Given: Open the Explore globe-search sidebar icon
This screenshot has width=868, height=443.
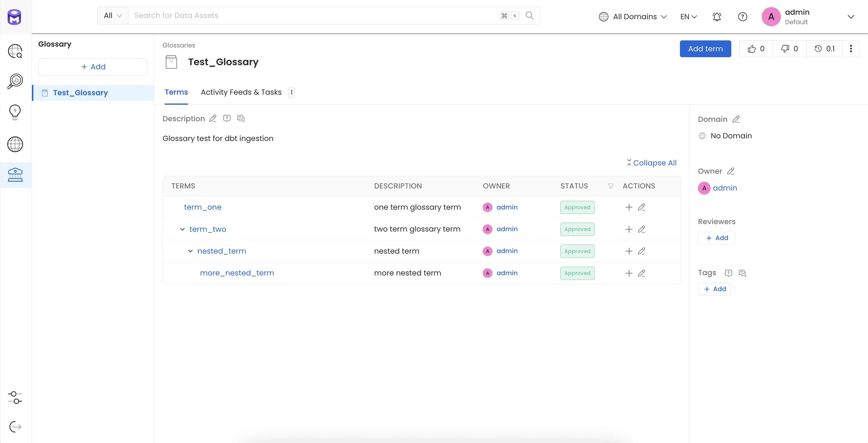Looking at the screenshot, I should tap(15, 51).
